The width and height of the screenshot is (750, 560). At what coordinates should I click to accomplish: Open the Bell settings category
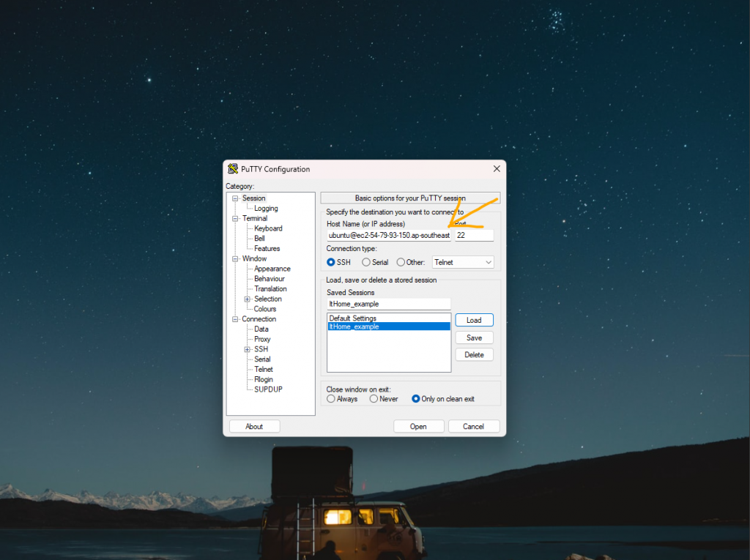[x=259, y=238]
